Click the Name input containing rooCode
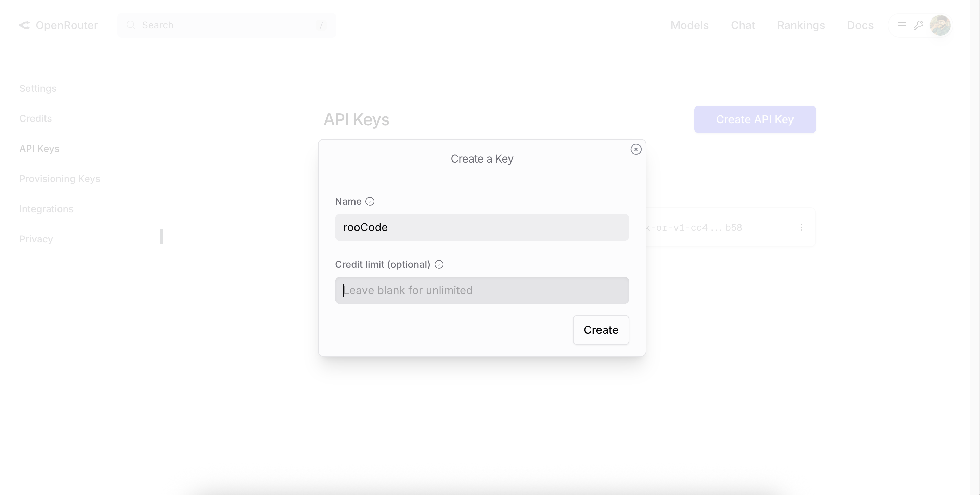Screen dimensions: 980x495 (482, 227)
